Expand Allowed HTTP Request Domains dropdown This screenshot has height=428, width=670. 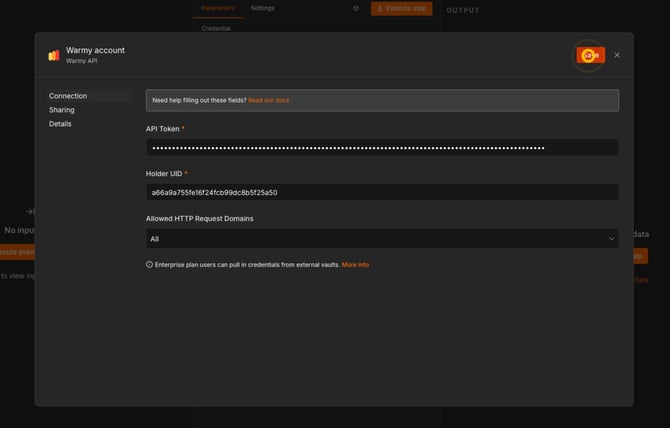tap(382, 239)
